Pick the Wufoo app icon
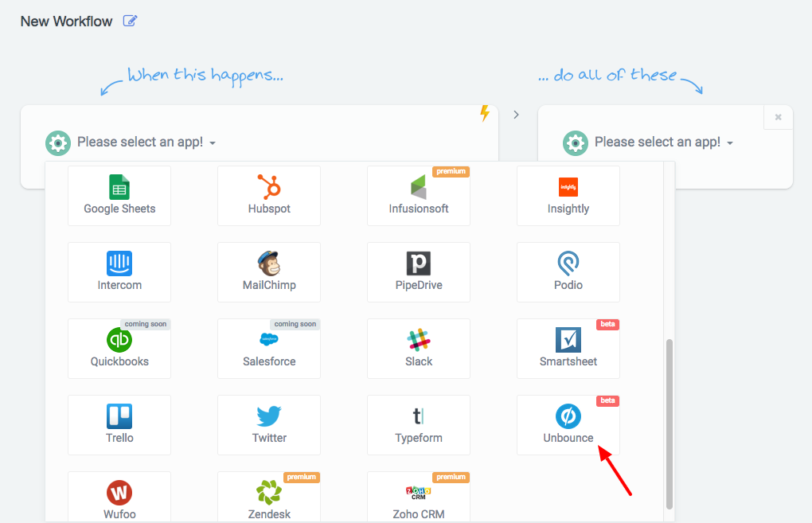 pyautogui.click(x=119, y=493)
